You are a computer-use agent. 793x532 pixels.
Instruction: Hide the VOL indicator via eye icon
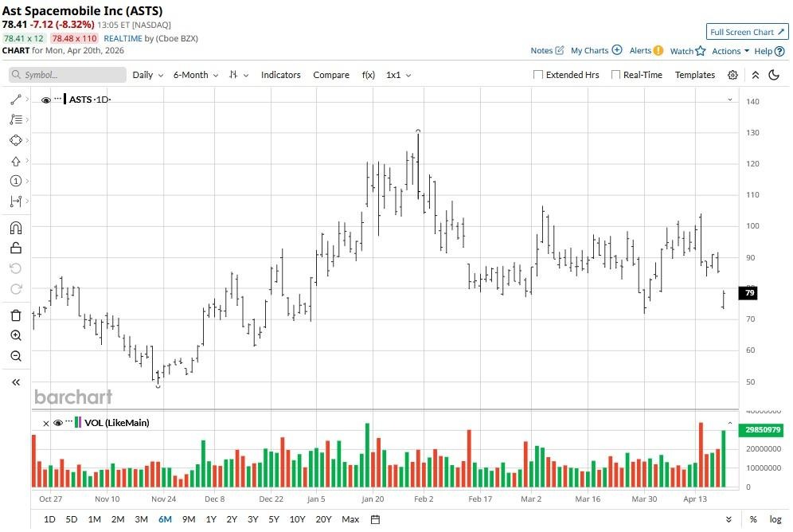tap(58, 423)
